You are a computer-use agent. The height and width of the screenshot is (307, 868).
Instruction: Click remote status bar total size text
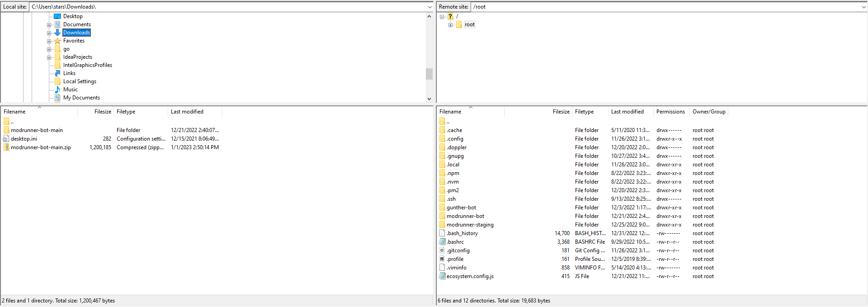[x=524, y=301]
